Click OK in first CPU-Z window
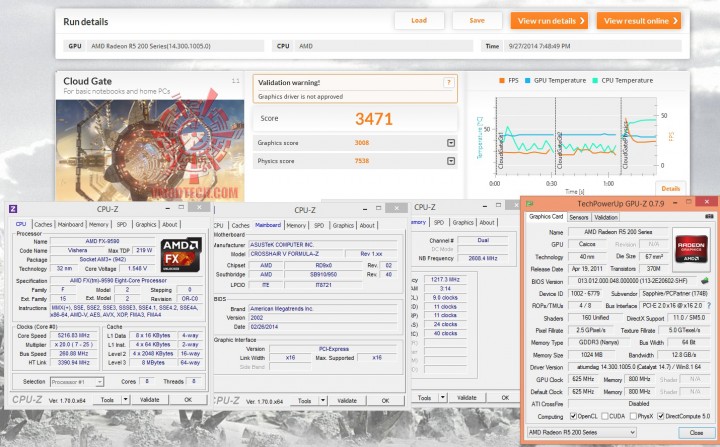Image resolution: width=720 pixels, height=447 pixels. coord(188,400)
